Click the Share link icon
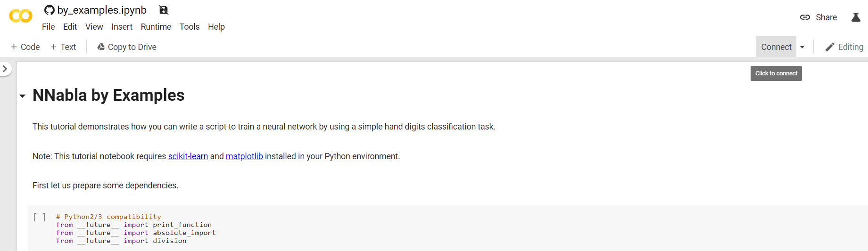The image size is (868, 251). pos(805,17)
